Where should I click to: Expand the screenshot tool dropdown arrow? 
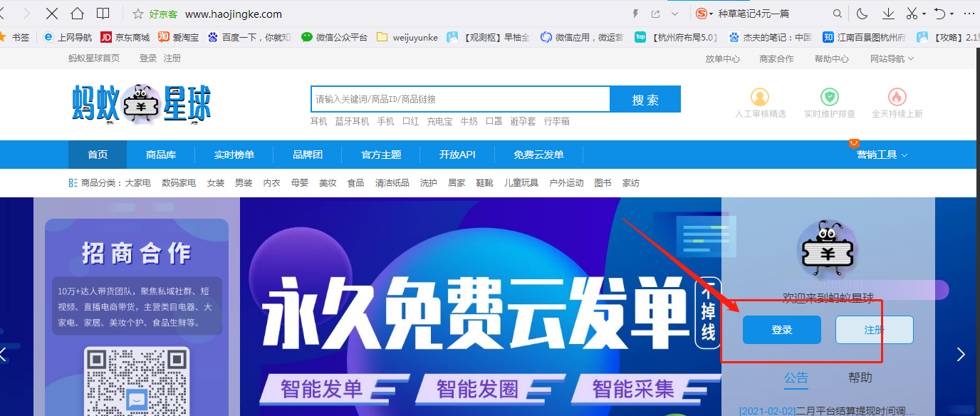[924, 14]
